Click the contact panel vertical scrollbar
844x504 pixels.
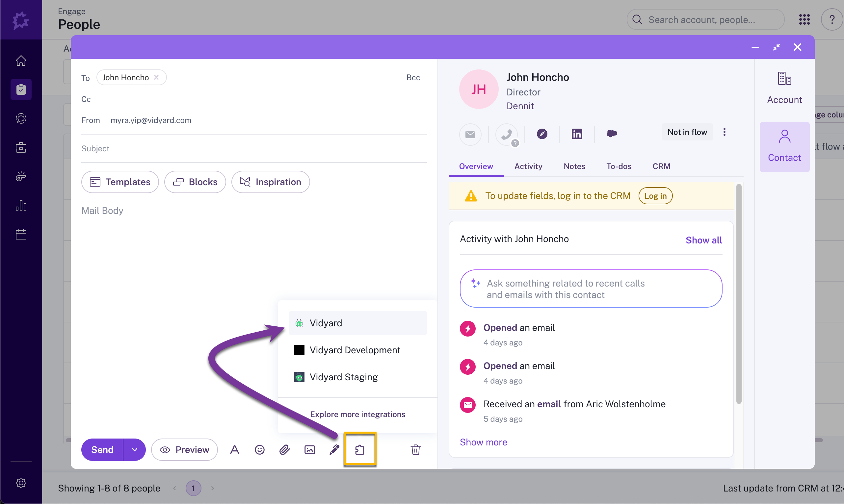[739, 294]
